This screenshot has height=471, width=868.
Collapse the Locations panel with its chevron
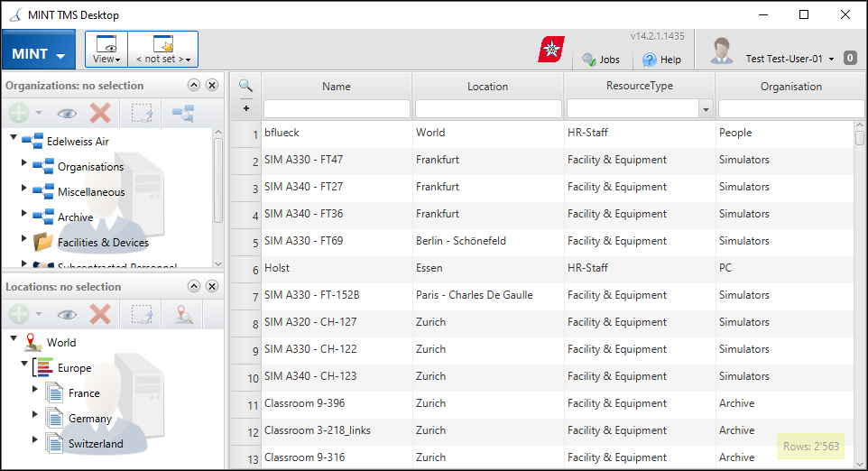click(x=194, y=286)
